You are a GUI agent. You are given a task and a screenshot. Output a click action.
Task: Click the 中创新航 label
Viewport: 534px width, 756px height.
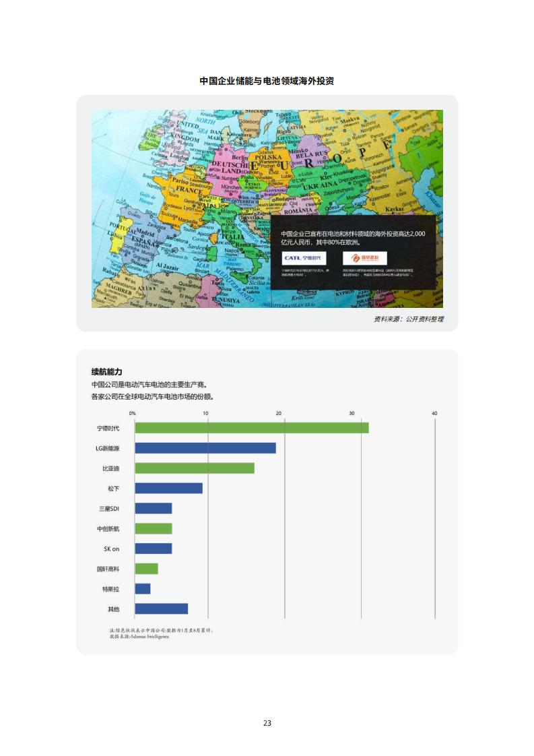point(108,529)
